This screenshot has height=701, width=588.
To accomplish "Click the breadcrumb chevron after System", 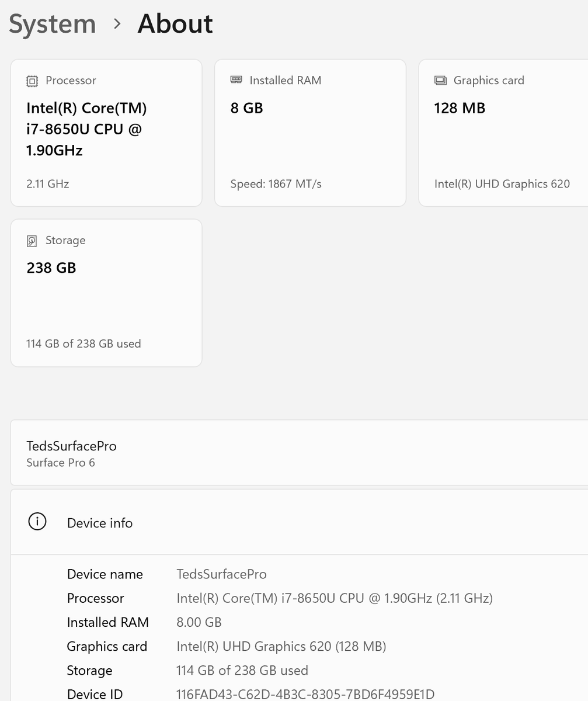I will click(x=117, y=24).
